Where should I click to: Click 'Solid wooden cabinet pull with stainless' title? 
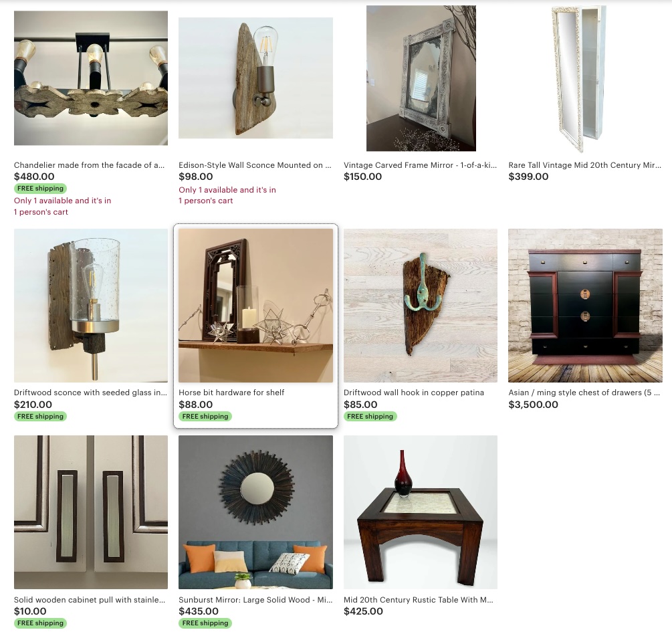click(x=90, y=600)
